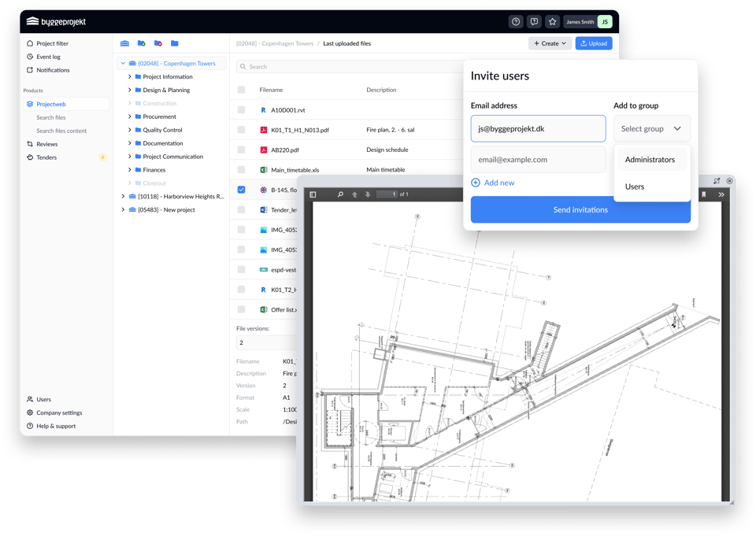756x536 pixels.
Task: Click the PDF viewer magnifier search icon
Action: coord(340,194)
